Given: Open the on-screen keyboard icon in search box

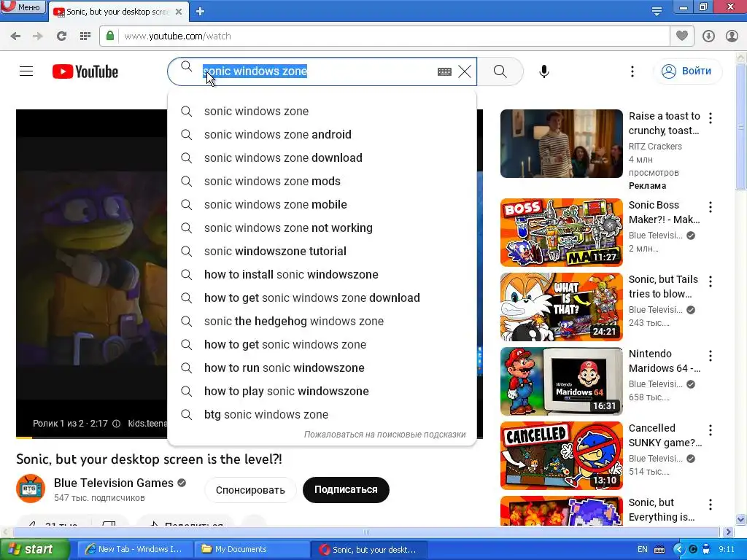Looking at the screenshot, I should pos(444,71).
